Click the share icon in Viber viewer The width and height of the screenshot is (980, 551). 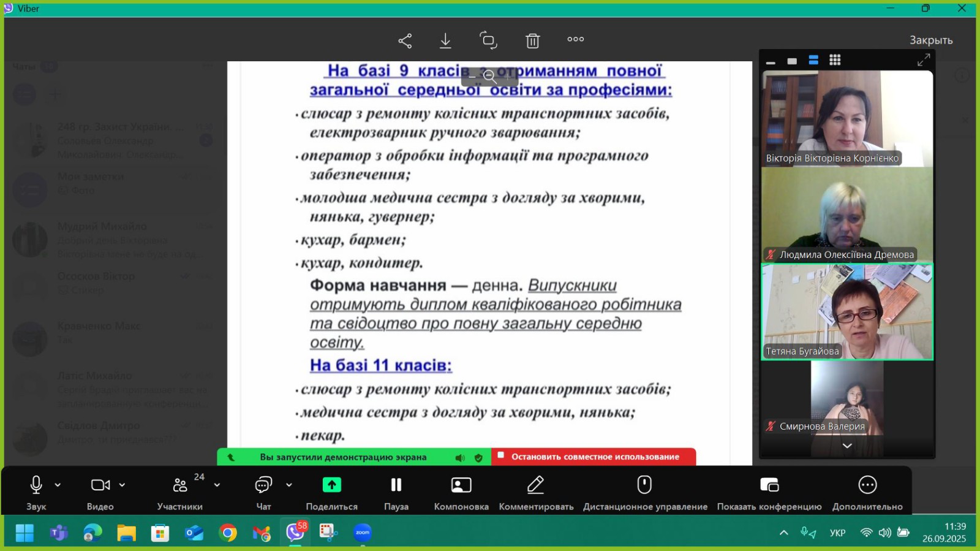pos(405,40)
